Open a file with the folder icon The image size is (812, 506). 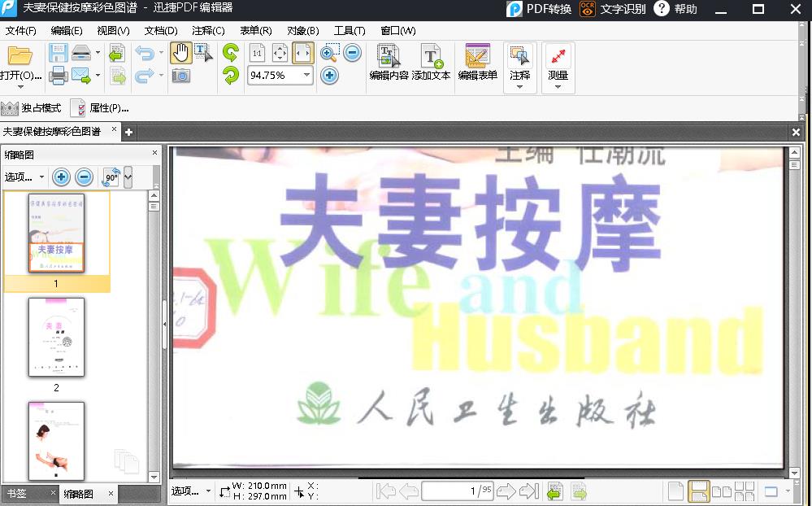(x=20, y=55)
